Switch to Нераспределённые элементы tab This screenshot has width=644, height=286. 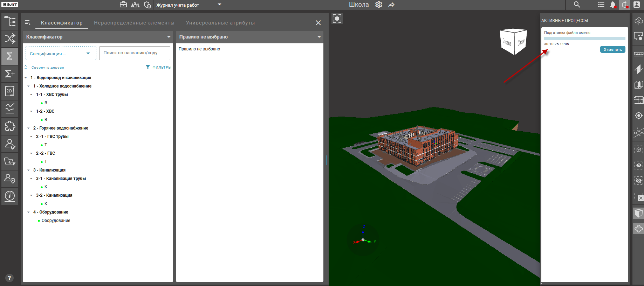click(x=134, y=23)
